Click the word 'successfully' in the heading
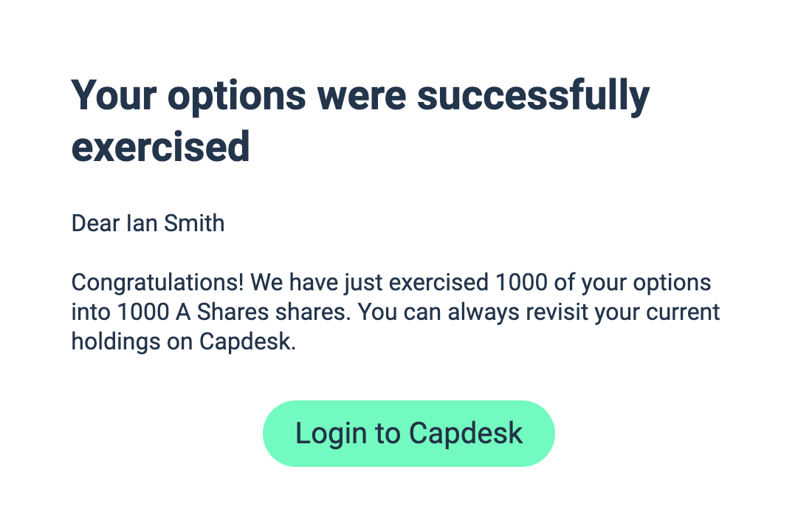Image resolution: width=812 pixels, height=526 pixels. click(x=534, y=97)
